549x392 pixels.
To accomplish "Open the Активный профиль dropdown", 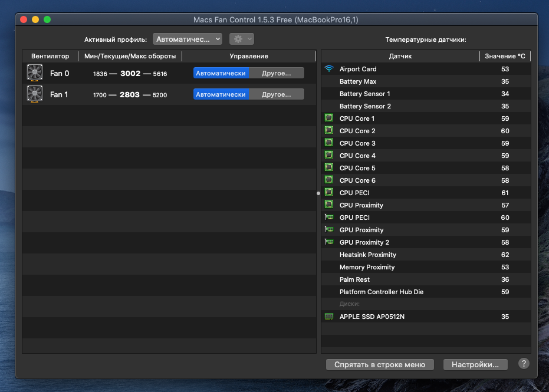I will (188, 39).
